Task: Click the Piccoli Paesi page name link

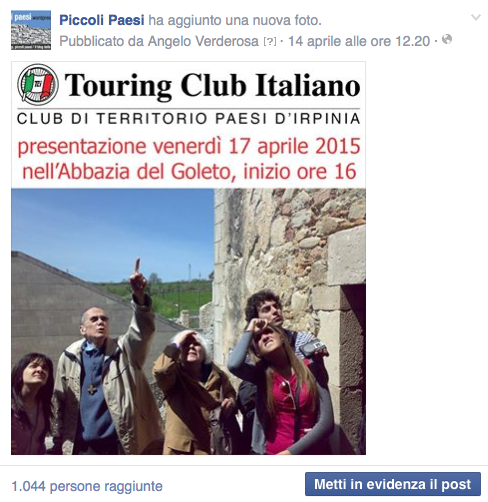Action: [102, 20]
